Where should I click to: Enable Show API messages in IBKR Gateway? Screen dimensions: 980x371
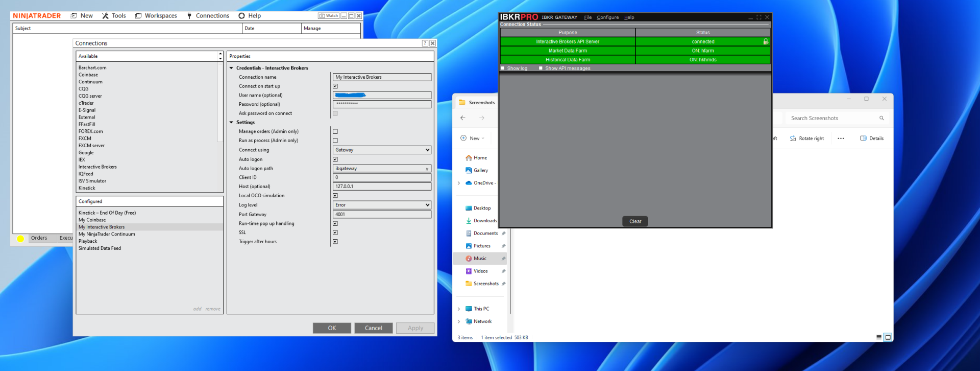click(x=541, y=68)
